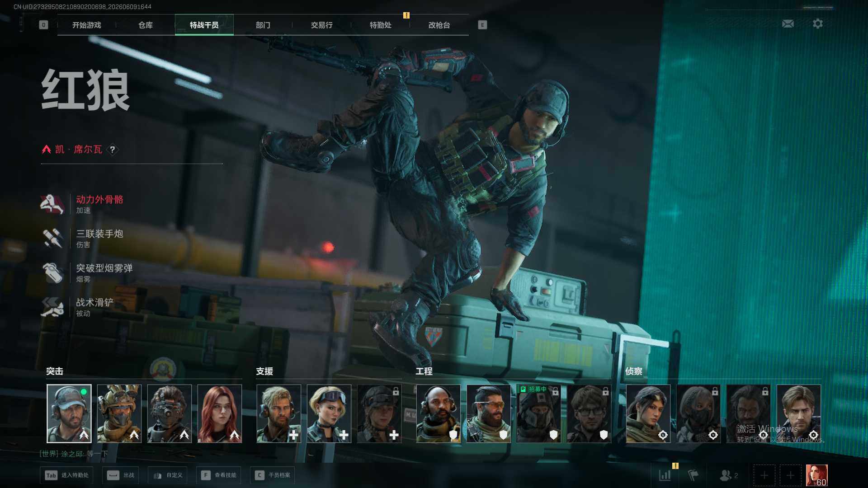Screen dimensions: 868x488
Task: Click the flag icon in bottom bar
Action: pos(693,475)
